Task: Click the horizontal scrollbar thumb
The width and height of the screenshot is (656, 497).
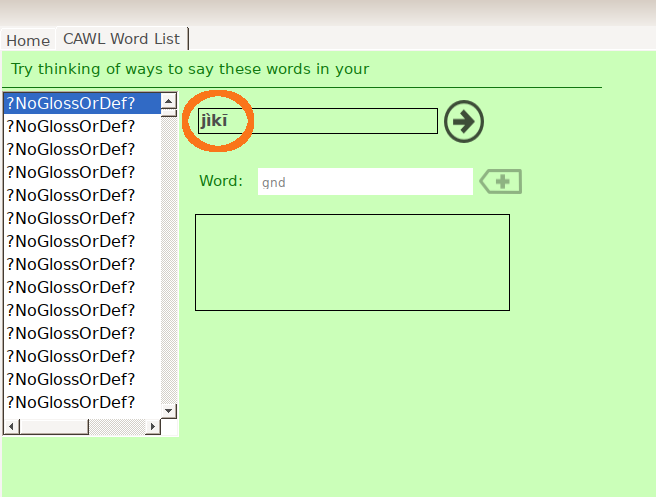Action: tap(54, 427)
